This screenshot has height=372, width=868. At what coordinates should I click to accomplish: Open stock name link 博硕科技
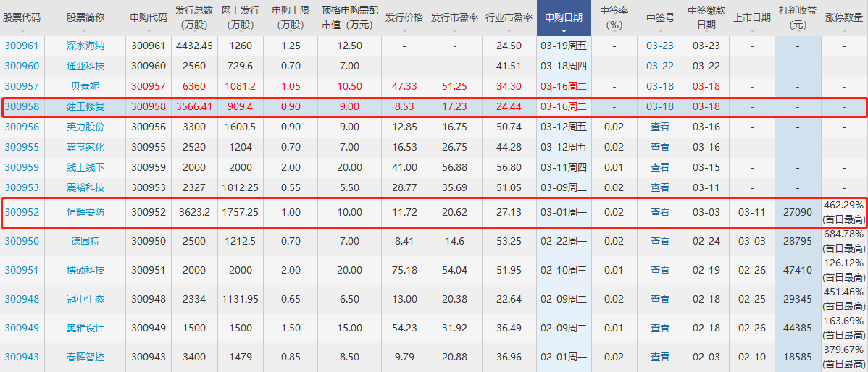pyautogui.click(x=85, y=270)
